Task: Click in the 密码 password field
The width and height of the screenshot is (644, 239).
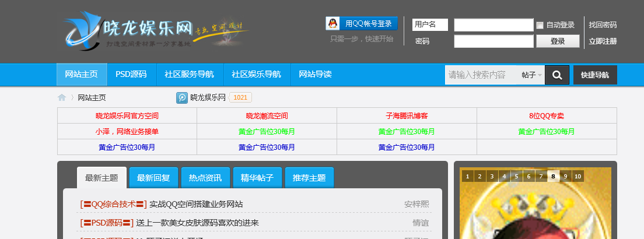Action: coord(494,41)
